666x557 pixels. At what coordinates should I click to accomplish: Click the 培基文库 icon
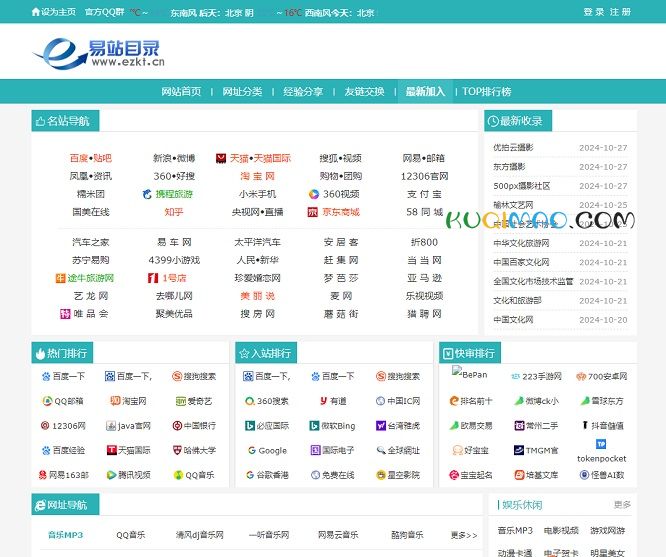519,475
